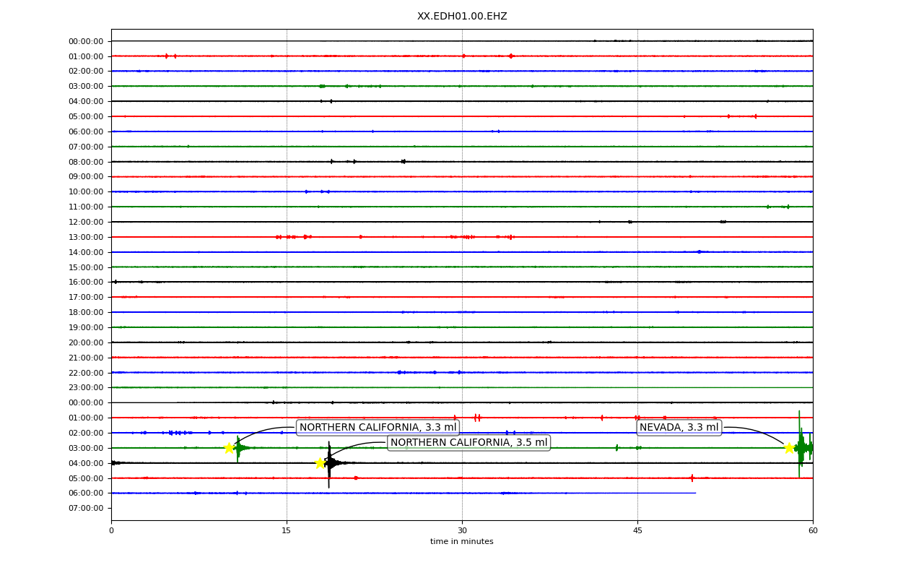Click the yellow star on the 03:00:00 green trace at left
The height and width of the screenshot is (578, 924).
point(229,448)
